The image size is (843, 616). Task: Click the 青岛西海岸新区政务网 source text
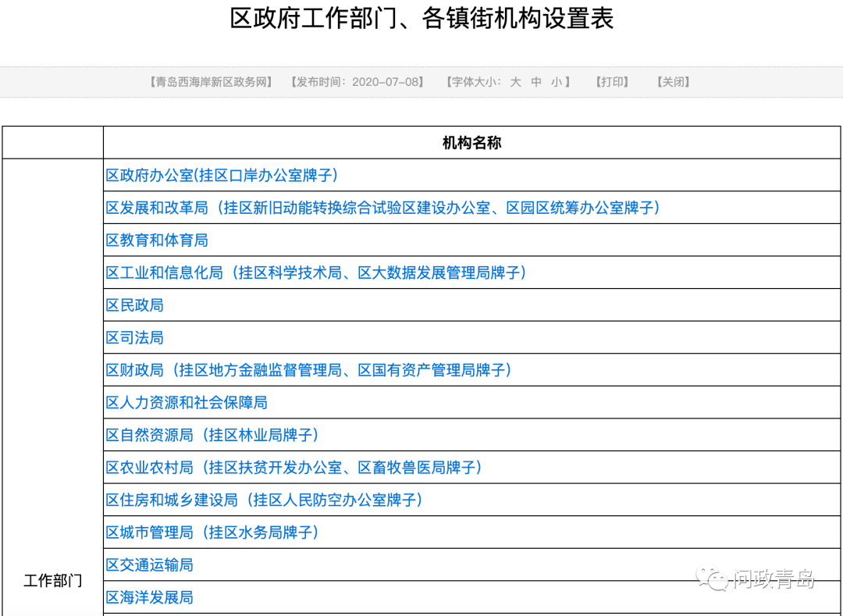211,82
